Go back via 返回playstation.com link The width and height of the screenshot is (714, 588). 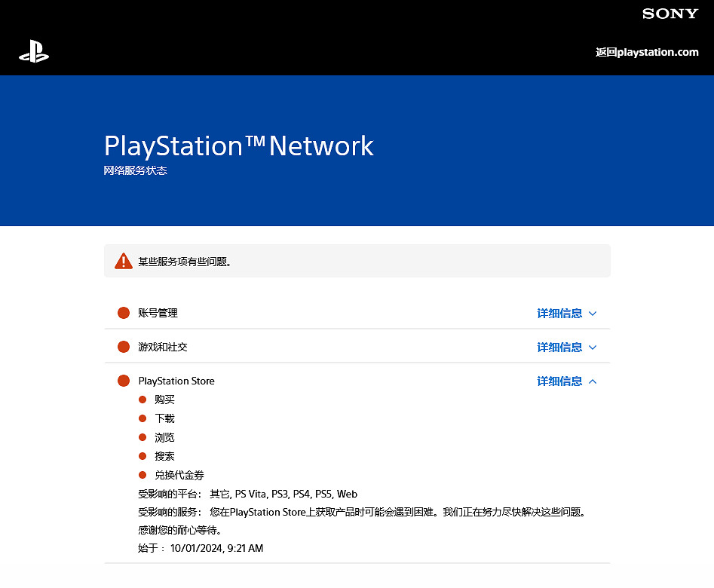click(647, 52)
